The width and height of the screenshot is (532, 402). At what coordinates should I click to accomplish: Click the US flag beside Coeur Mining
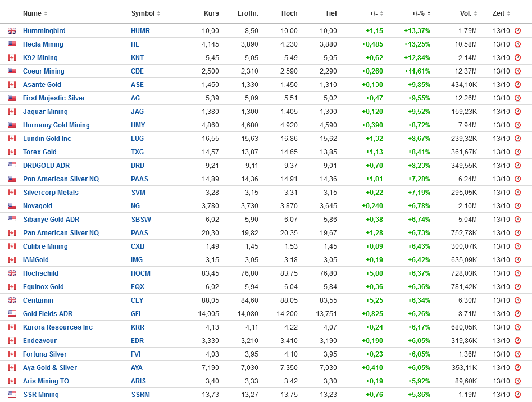pos(12,71)
